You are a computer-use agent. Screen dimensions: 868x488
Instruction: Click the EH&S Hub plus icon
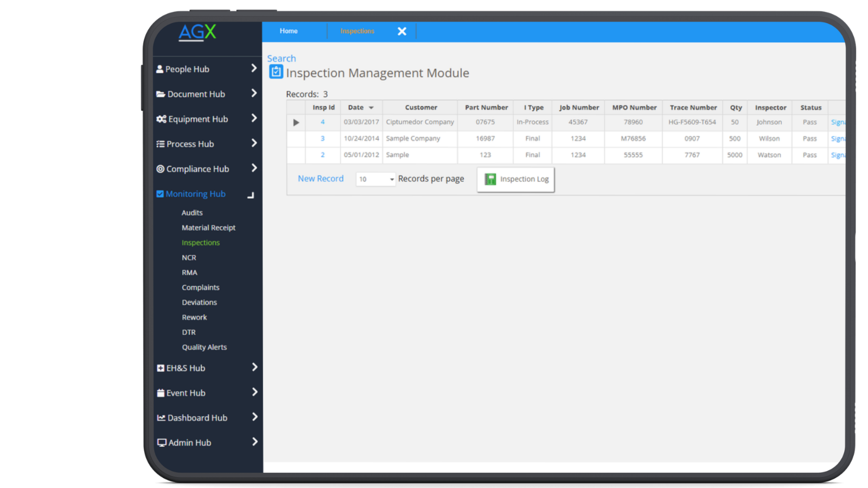(x=161, y=368)
